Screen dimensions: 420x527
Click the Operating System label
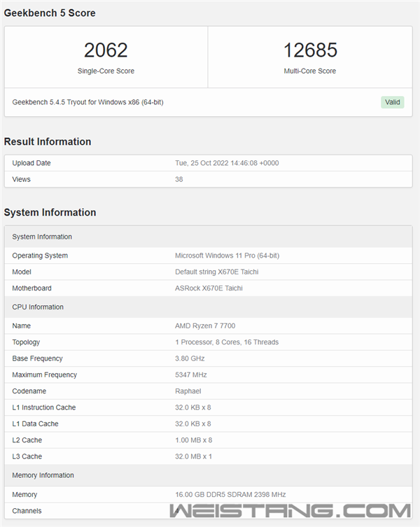[40, 255]
